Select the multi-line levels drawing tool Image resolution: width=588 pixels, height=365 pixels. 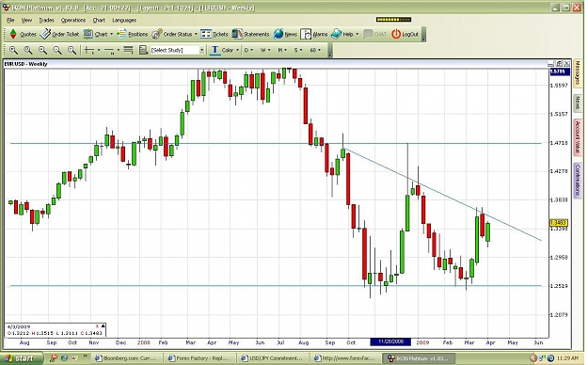point(128,50)
